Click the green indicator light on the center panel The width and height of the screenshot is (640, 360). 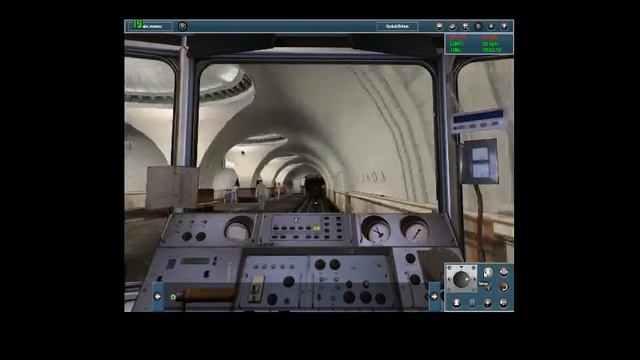(x=316, y=228)
